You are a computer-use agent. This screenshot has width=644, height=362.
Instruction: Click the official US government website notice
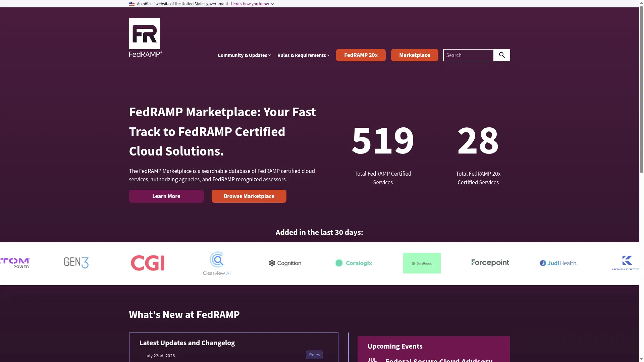(182, 4)
